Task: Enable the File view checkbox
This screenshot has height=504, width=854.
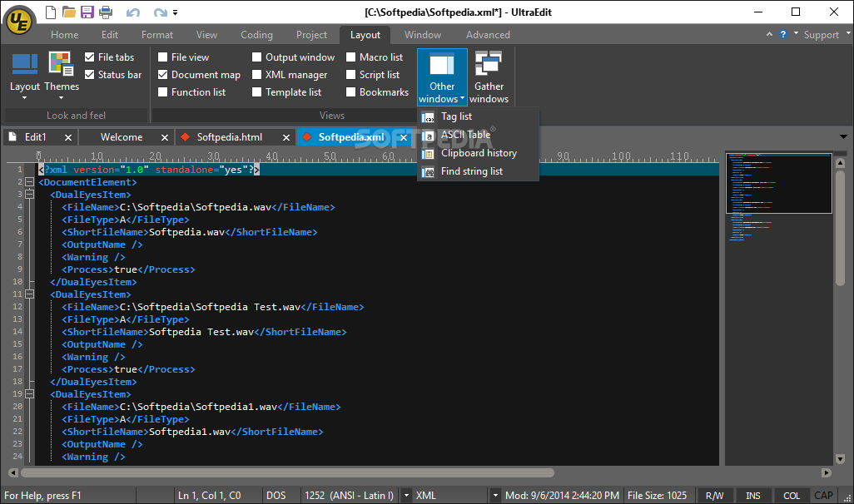Action: coord(162,57)
